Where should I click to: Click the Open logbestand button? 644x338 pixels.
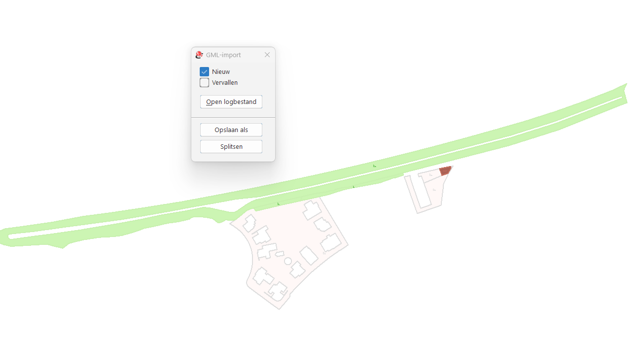coord(231,102)
